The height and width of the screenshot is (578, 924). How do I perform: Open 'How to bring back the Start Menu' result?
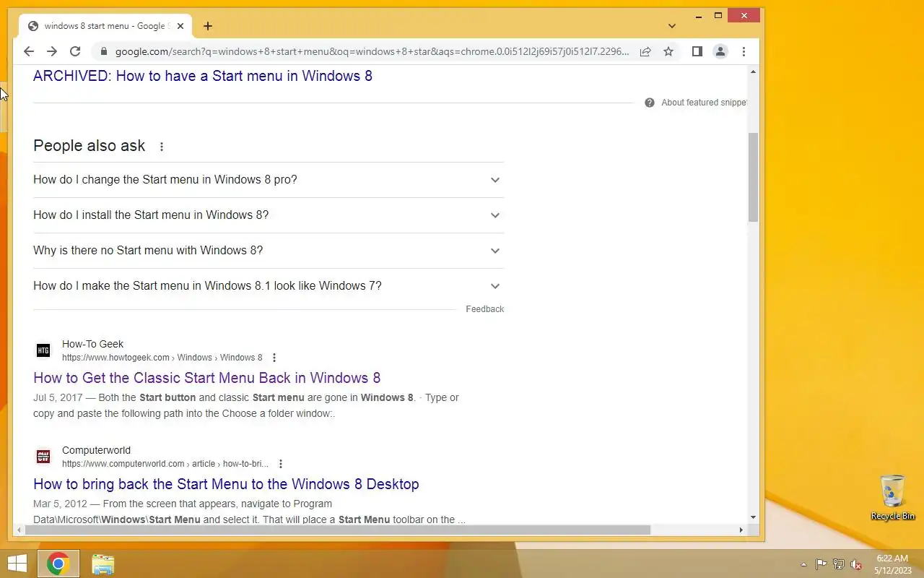tap(226, 484)
